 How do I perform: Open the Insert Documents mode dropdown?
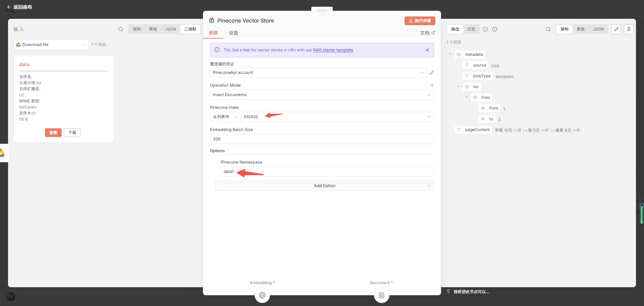(x=322, y=95)
